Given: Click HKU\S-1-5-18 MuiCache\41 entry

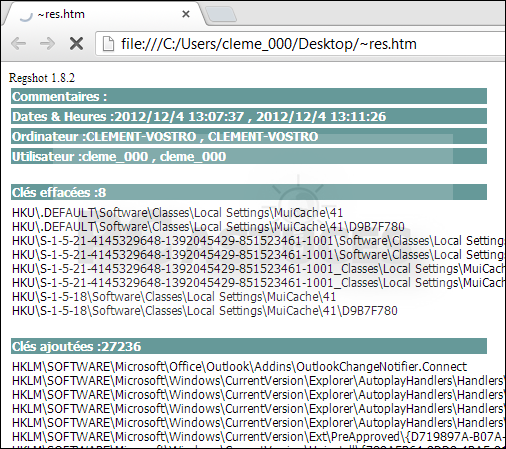Looking at the screenshot, I should [x=174, y=297].
